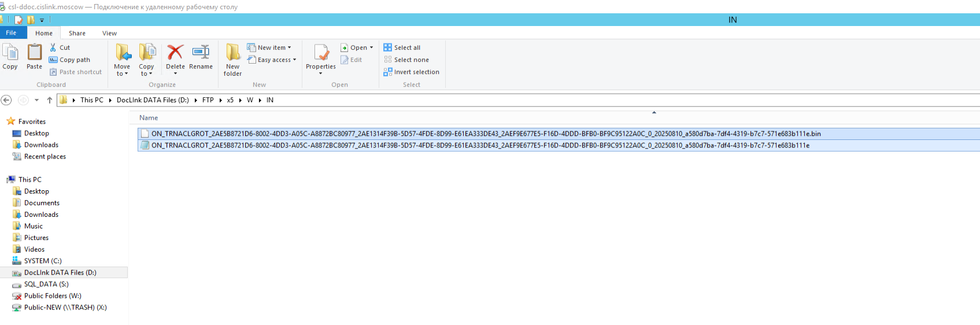Open the Easy access dropdown
The image size is (980, 325).
(272, 60)
